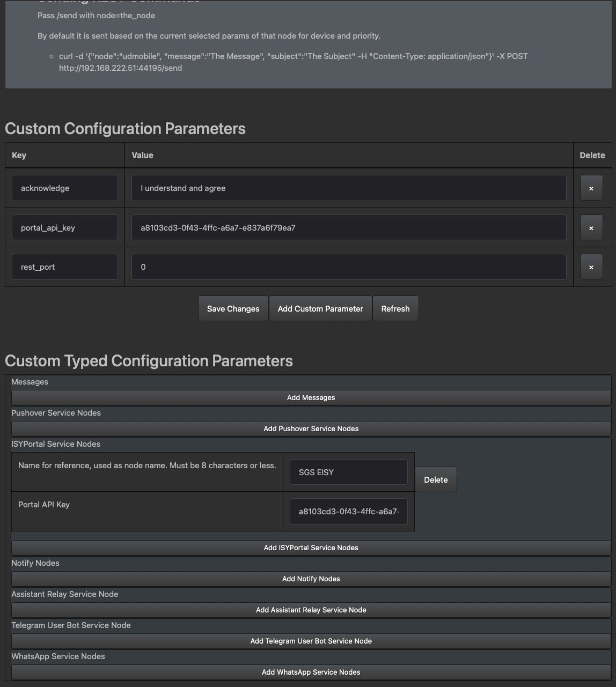Screen dimensions: 616x687
Task: Edit the 'I understand and agree' value field
Action: tap(349, 188)
